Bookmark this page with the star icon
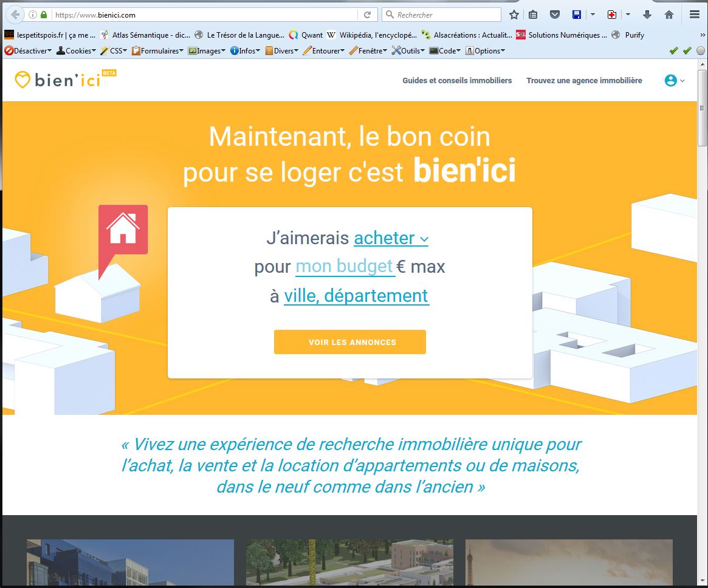Screen dimensions: 708x588 (x=514, y=15)
